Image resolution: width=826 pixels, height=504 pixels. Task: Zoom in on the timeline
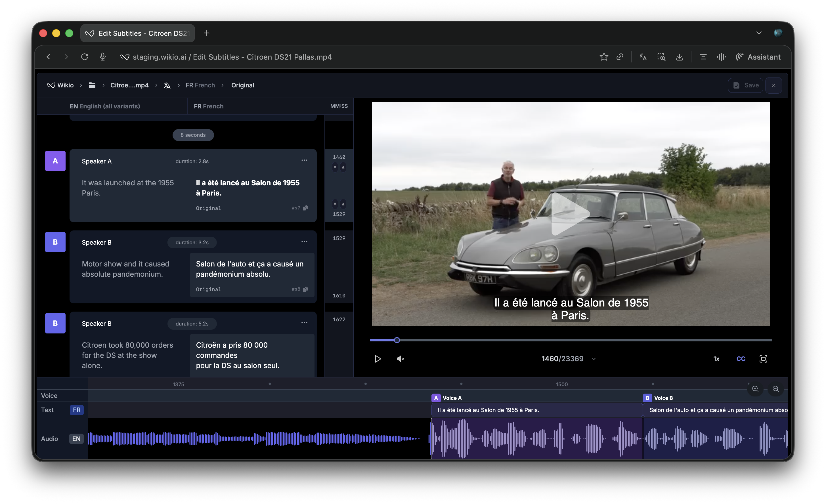[x=755, y=389]
